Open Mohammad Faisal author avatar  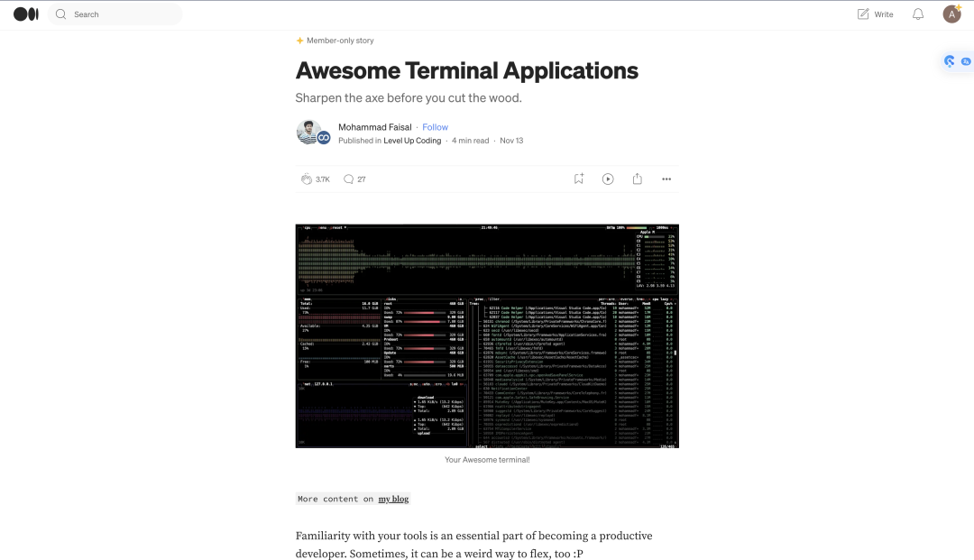point(308,132)
